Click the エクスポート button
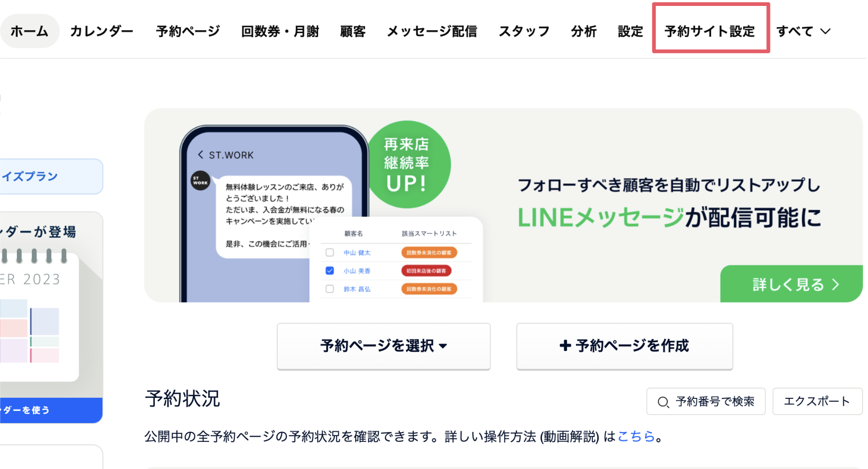This screenshot has height=469, width=868. [x=817, y=401]
